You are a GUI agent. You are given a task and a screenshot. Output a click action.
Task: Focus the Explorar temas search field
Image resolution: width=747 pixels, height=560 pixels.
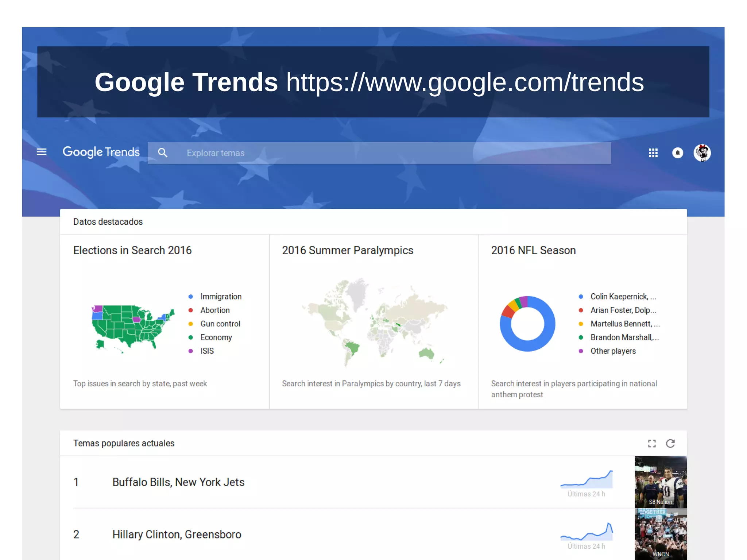coord(379,153)
